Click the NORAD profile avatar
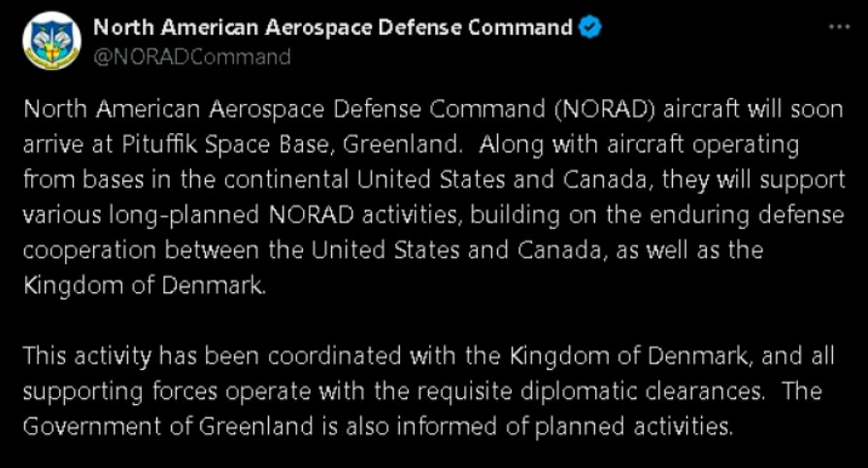The image size is (868, 468). tap(51, 41)
